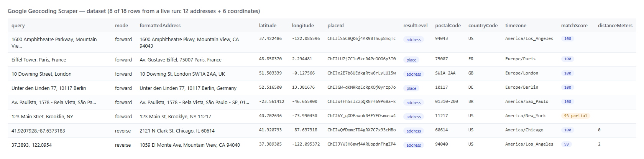Click country code 'GB'
The width and height of the screenshot is (644, 159).
pos(471,73)
